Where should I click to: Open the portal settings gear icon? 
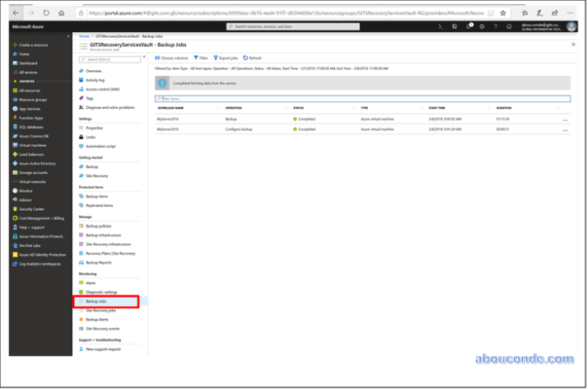coord(480,27)
